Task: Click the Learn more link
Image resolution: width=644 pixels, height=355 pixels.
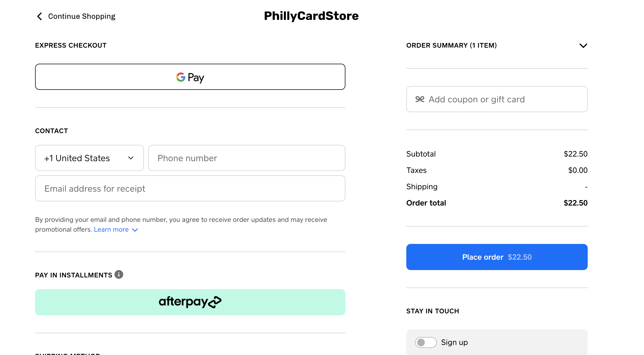Action: pyautogui.click(x=111, y=229)
